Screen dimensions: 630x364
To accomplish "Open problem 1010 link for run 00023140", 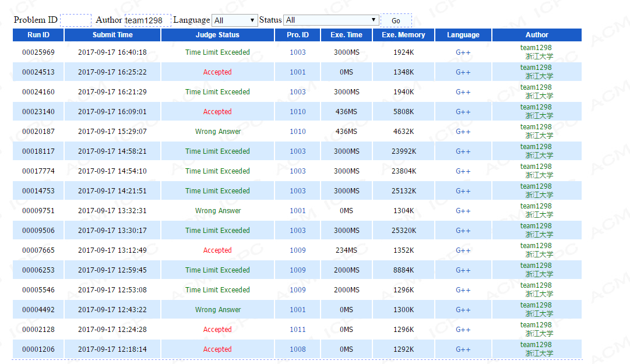I will (297, 112).
